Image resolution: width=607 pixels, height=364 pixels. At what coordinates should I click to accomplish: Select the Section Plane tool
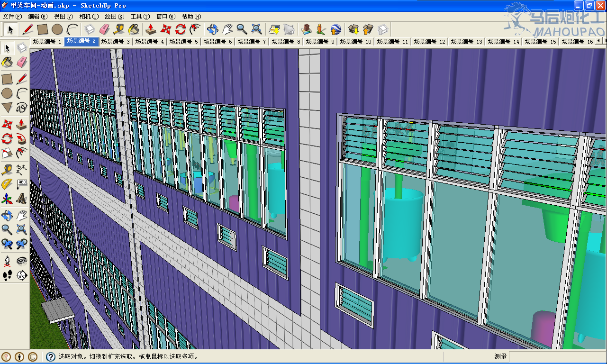[21, 275]
